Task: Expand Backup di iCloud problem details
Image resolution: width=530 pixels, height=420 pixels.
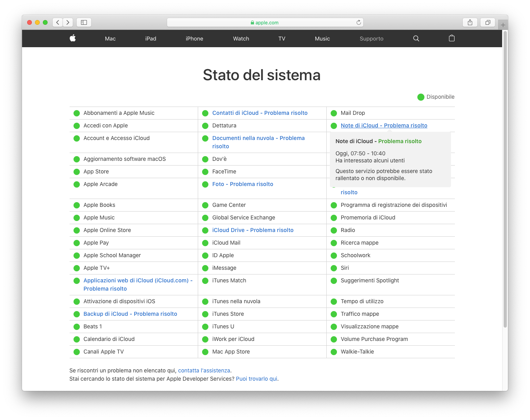Action: tap(130, 314)
